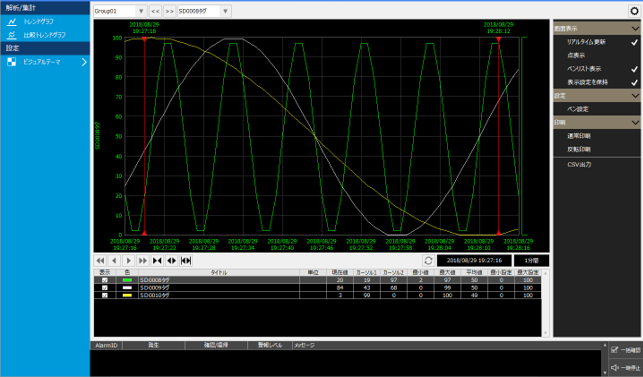Image resolution: width=643 pixels, height=377 pixels.
Task: Click the refresh icon beside the date field
Action: pyautogui.click(x=429, y=260)
